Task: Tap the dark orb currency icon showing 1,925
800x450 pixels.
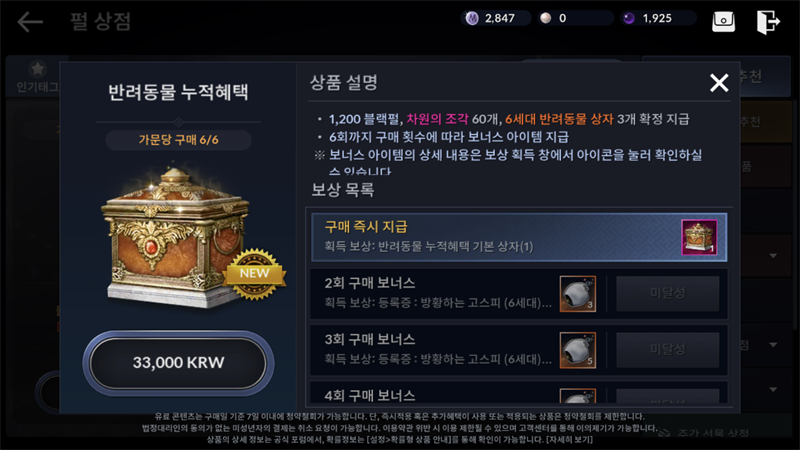Action: tap(629, 18)
